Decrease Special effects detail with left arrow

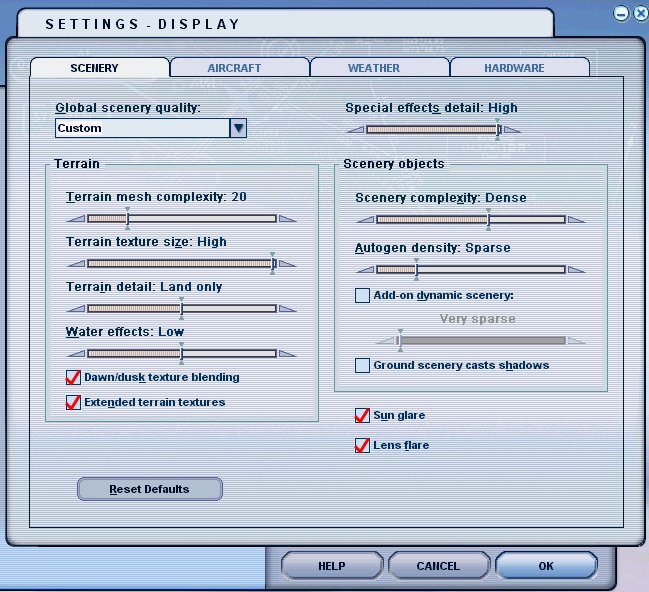point(355,130)
